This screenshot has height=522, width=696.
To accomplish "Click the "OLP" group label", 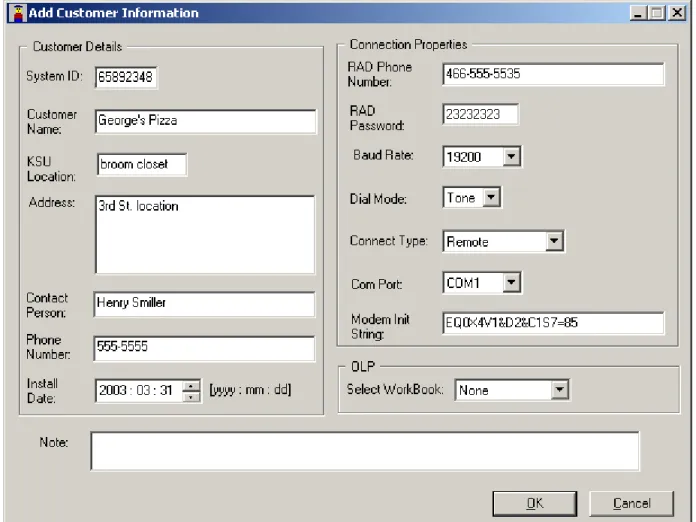I will click(x=363, y=366).
